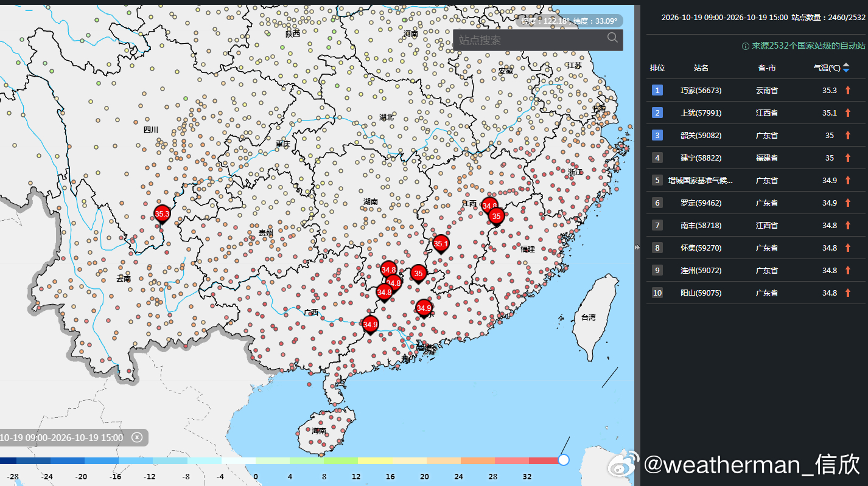The height and width of the screenshot is (486, 868).
Task: Dismiss the time range label on the map
Action: 137,437
